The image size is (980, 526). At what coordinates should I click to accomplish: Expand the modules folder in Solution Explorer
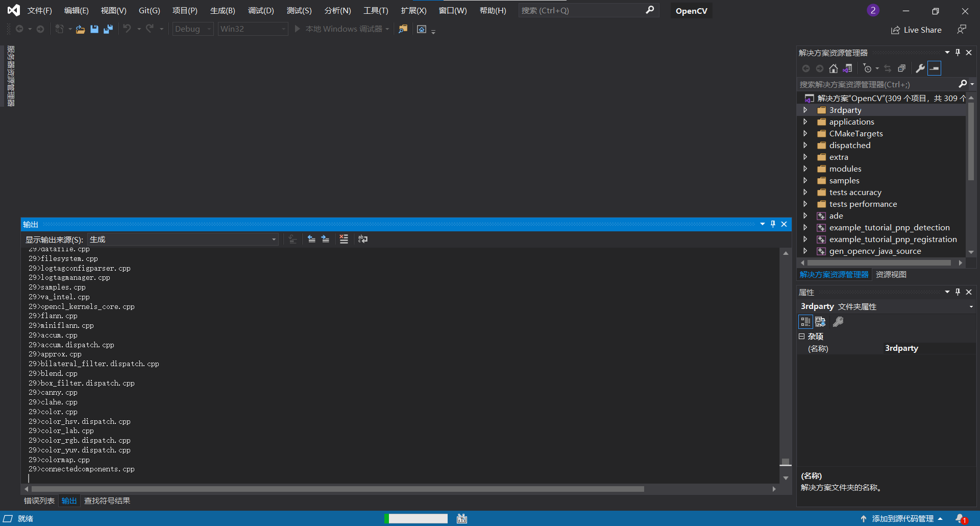tap(805, 169)
